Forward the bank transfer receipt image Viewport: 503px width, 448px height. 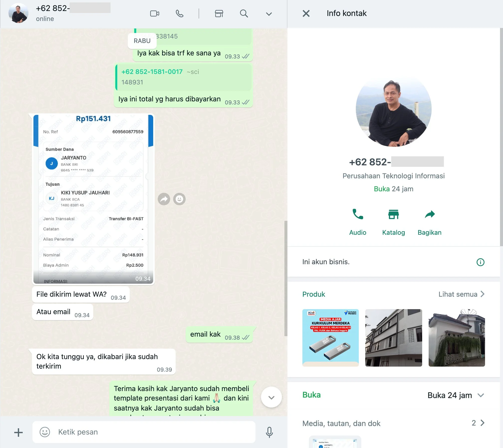click(x=164, y=199)
